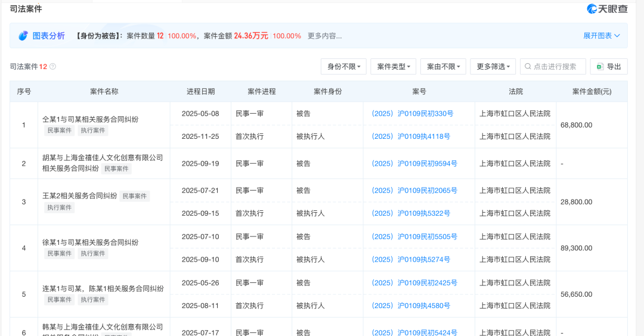Viewport: 644px width, 336px height.
Task: Open case number (2025)沪0109民初330号
Action: pos(412,113)
